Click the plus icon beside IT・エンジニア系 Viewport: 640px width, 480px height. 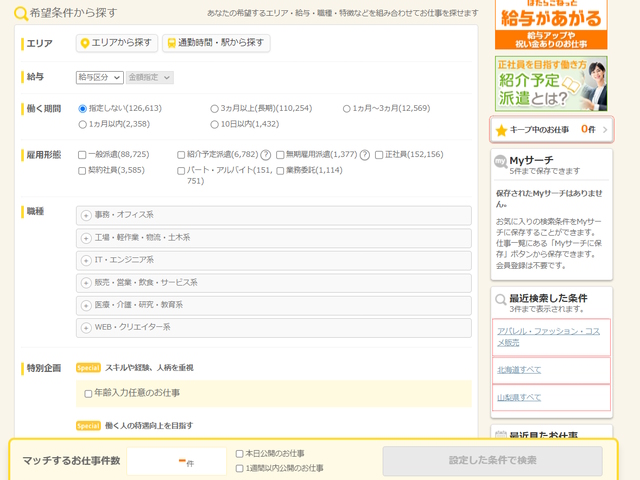pos(86,260)
